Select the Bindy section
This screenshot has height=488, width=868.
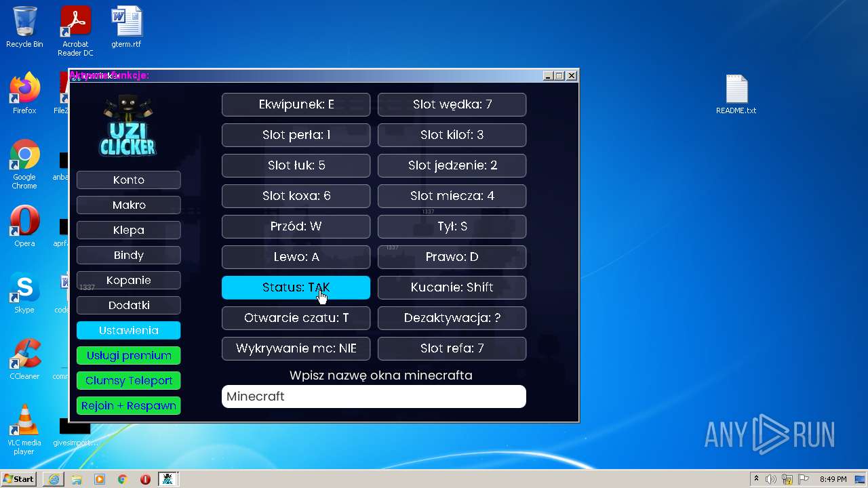[x=129, y=255]
